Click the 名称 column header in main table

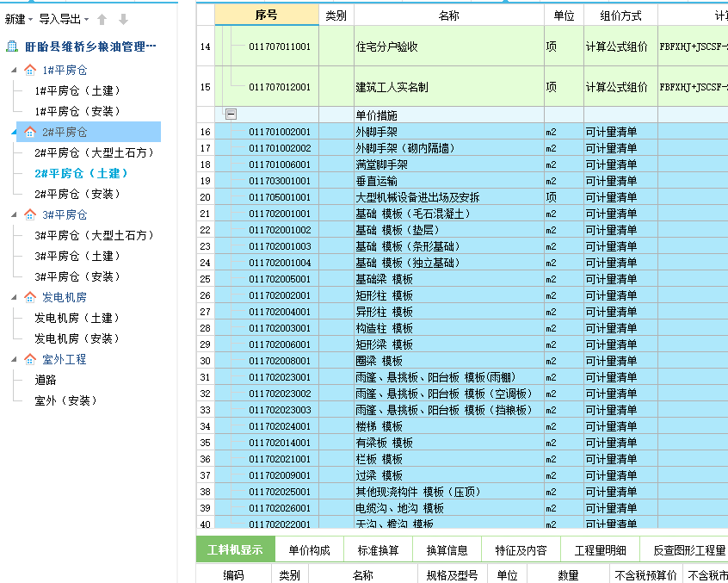[x=449, y=16]
